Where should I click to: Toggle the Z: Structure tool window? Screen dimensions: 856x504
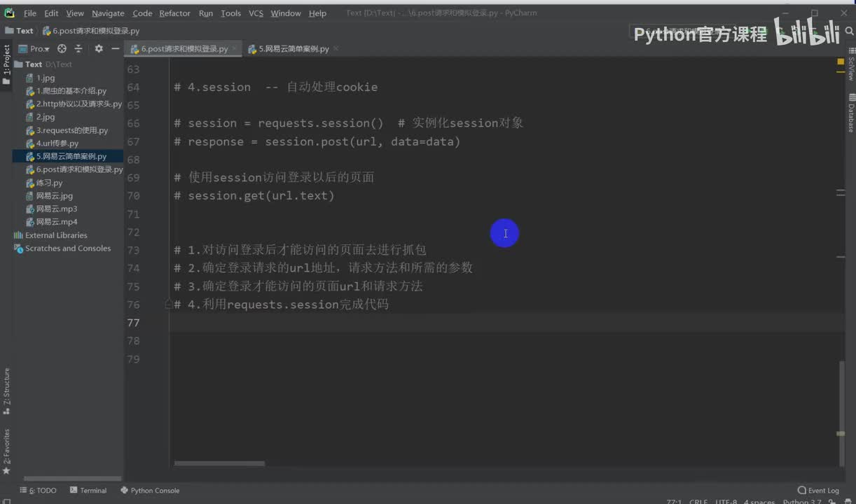pos(6,391)
